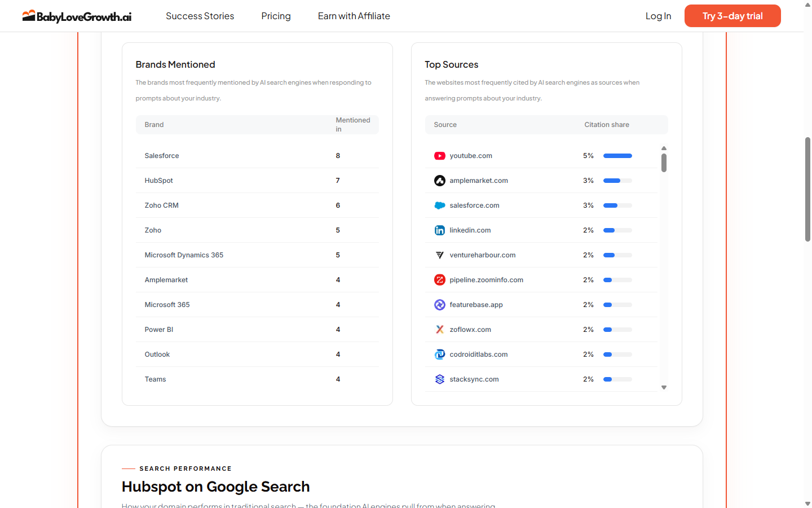Click the Hubspot on Google Search heading
Viewport: 812px width, 508px height.
coord(216,487)
